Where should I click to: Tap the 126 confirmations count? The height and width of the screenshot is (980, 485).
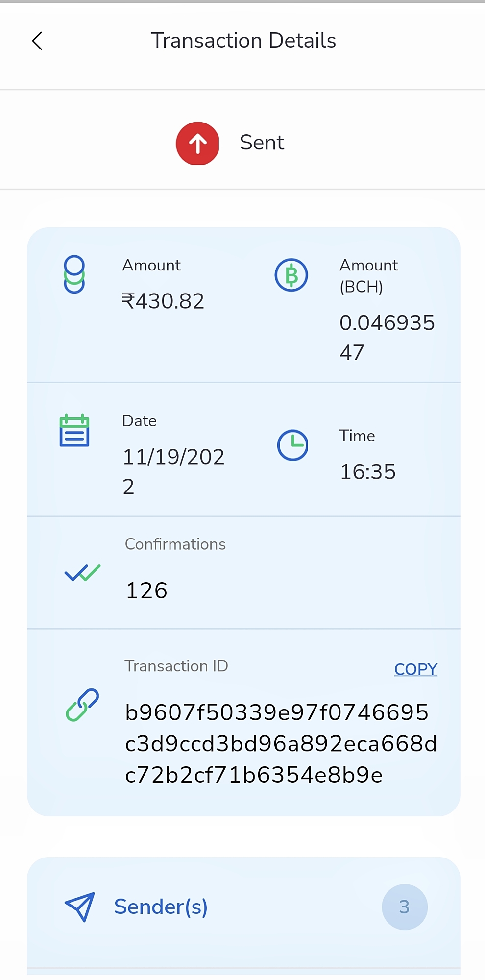coord(146,590)
